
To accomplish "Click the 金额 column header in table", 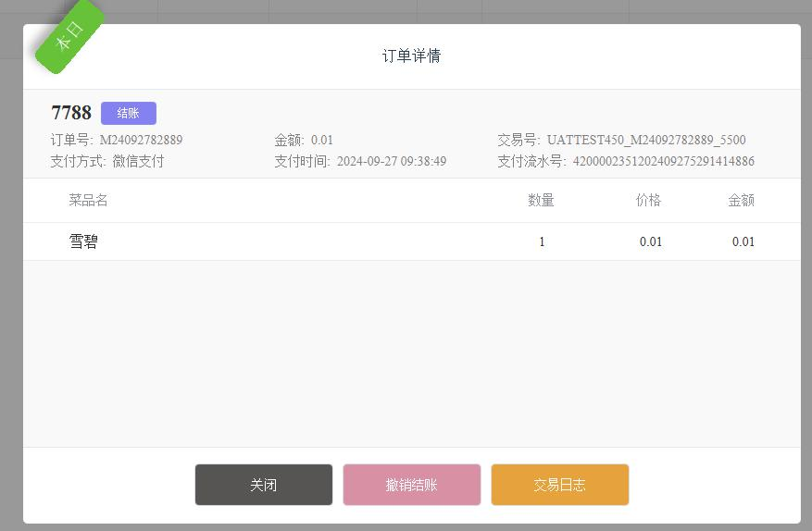I will tap(741, 200).
